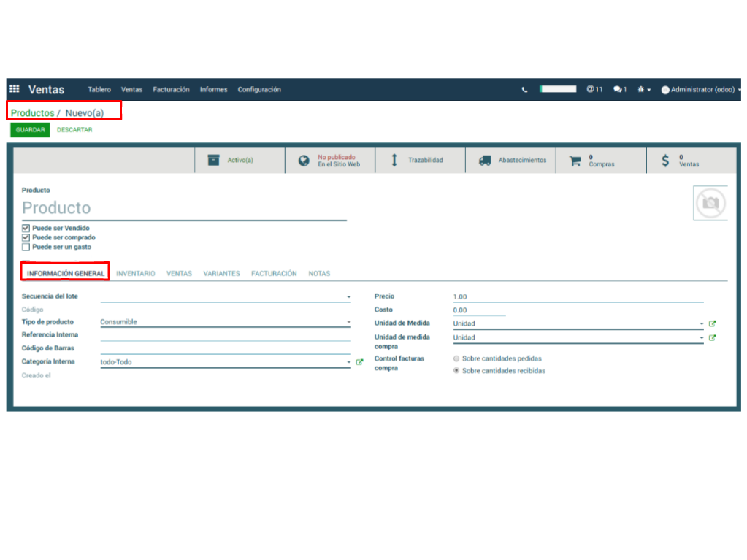
Task: Click the product photo placeholder
Action: pos(710,203)
